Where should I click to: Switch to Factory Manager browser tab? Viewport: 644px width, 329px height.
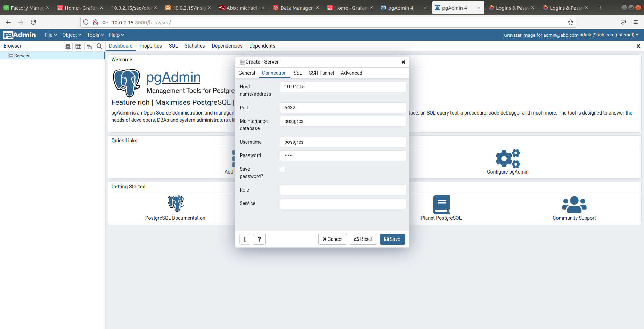(x=26, y=8)
